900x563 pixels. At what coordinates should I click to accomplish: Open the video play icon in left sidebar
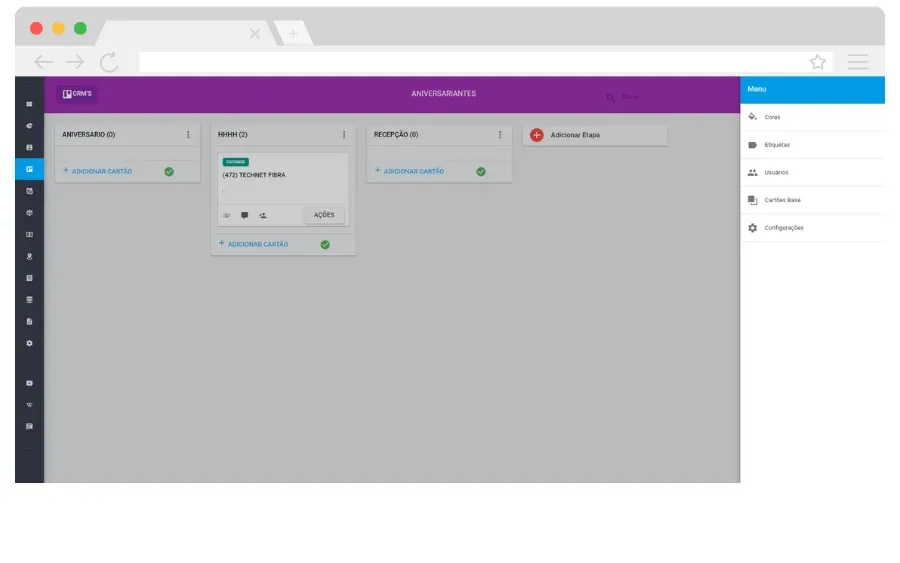(29, 383)
